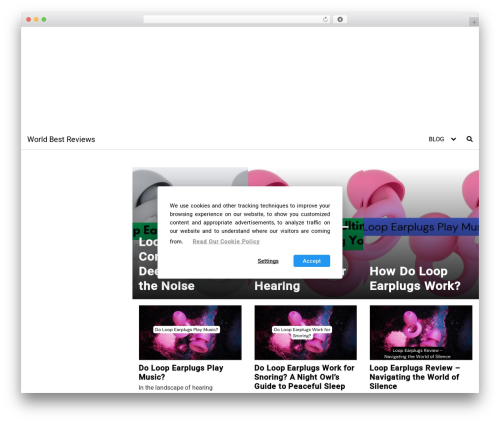Open 'Do Loop Earplugs Work for Snoring?' thumbnail
Screen dimensions: 500x423
305,332
